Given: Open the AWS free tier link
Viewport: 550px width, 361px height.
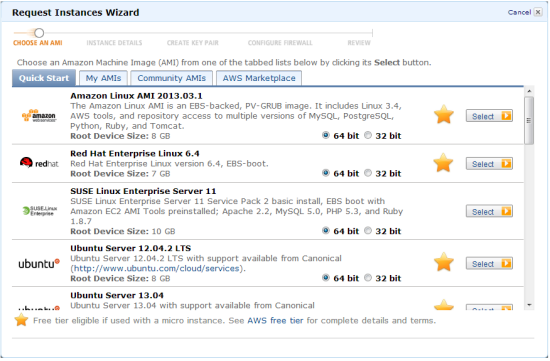Looking at the screenshot, I should pyautogui.click(x=275, y=320).
